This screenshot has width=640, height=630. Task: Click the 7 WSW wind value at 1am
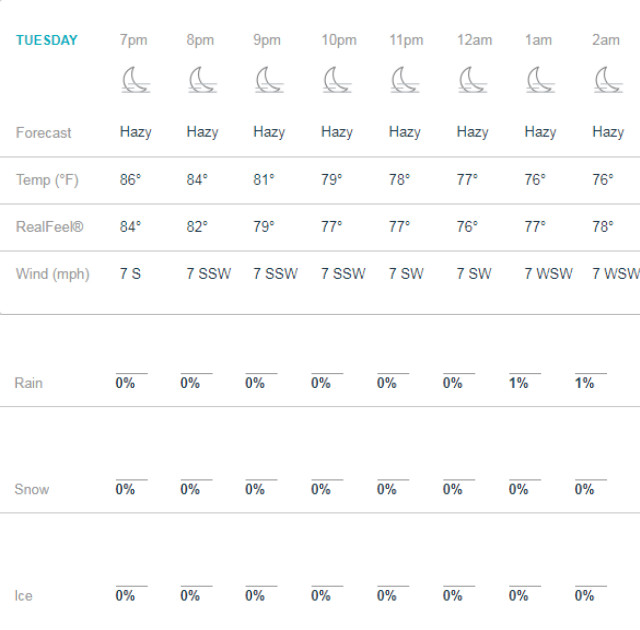pyautogui.click(x=548, y=274)
